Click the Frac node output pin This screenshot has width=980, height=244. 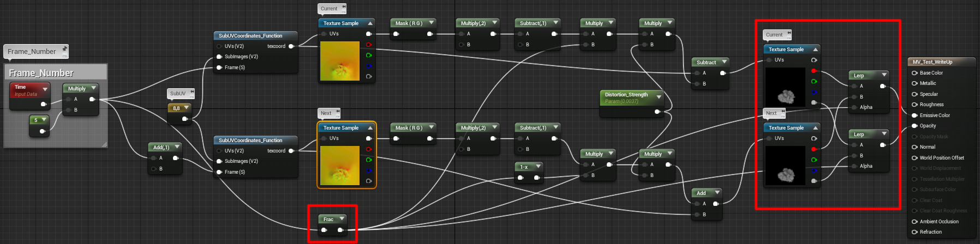click(340, 230)
